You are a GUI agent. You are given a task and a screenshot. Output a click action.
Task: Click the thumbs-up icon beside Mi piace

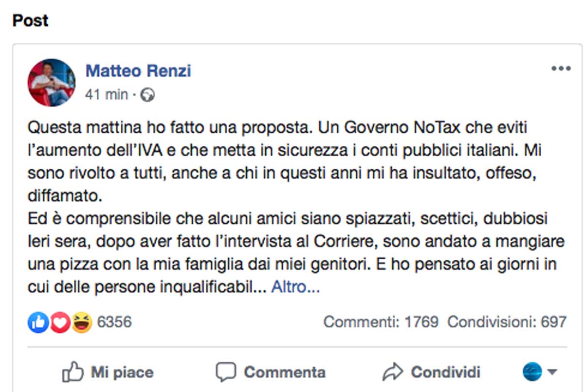tap(73, 373)
